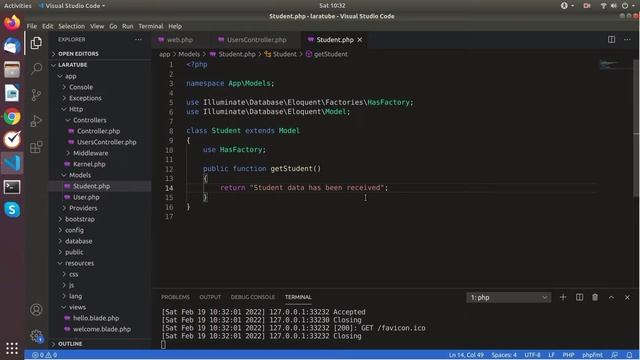The height and width of the screenshot is (360, 640).
Task: Close the Student.php editor tab
Action: click(x=360, y=40)
